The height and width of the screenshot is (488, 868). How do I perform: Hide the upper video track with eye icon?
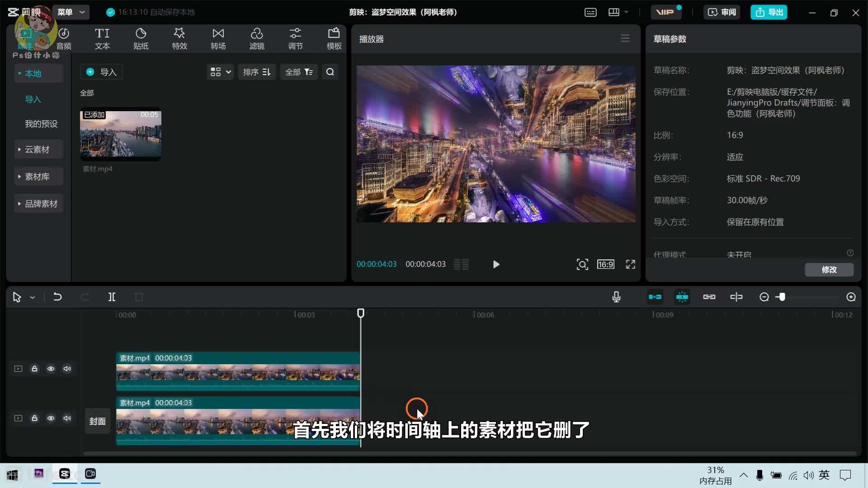[51, 369]
